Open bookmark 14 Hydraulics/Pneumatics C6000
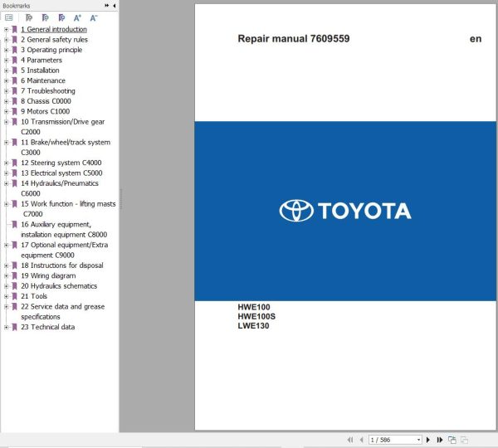This screenshot has height=448, width=498. (60, 188)
